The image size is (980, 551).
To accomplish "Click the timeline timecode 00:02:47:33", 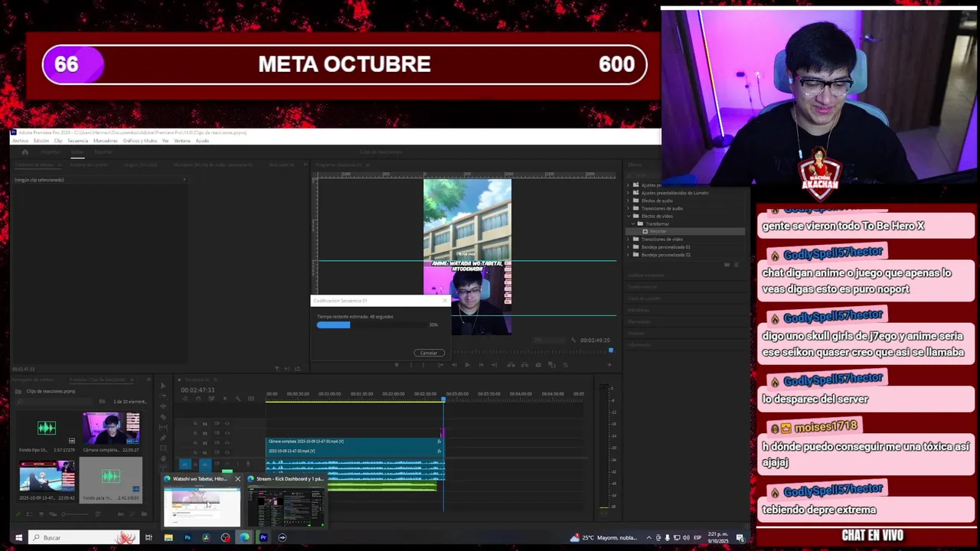I will point(198,390).
